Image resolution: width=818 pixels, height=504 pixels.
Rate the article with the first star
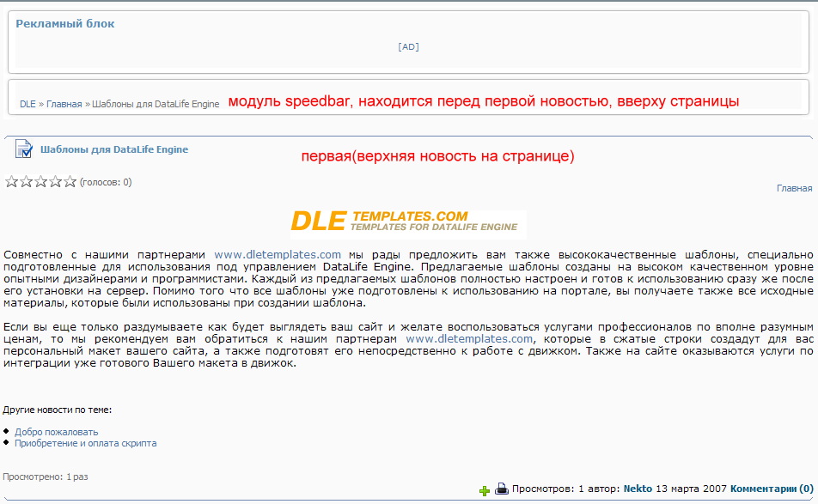11,182
